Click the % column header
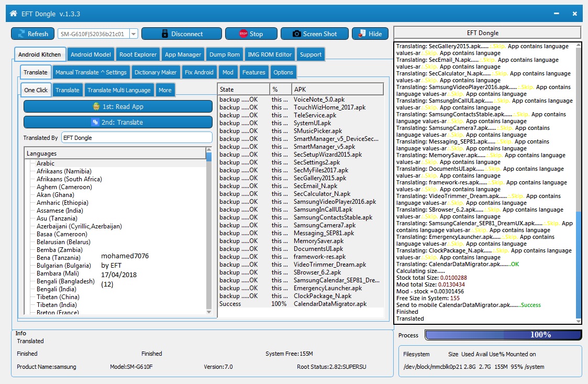 (x=281, y=90)
